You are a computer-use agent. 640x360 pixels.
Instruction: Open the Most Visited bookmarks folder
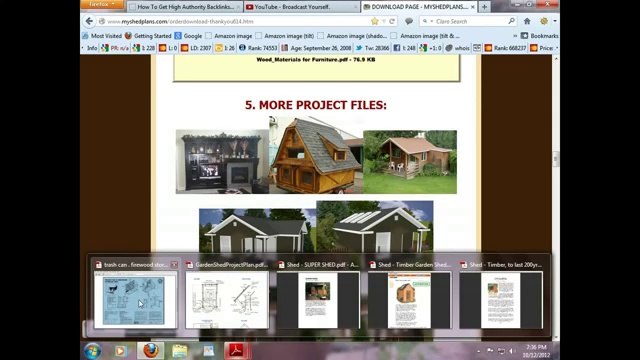(102, 36)
